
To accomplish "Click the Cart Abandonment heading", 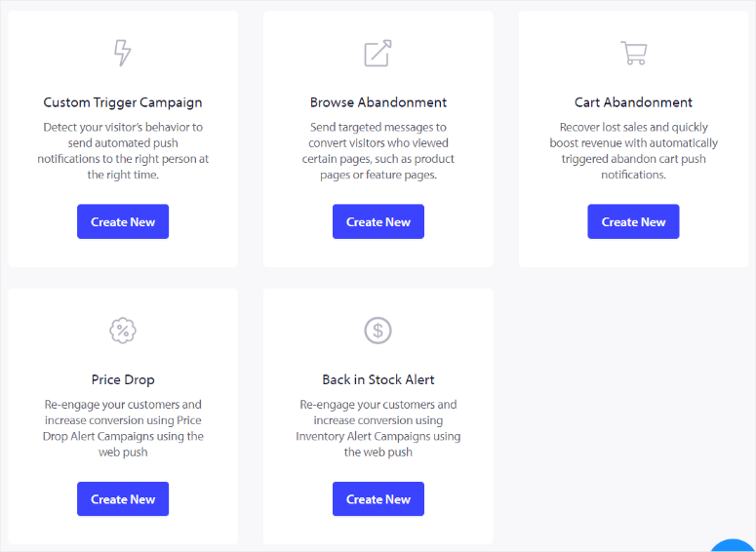I will [633, 102].
